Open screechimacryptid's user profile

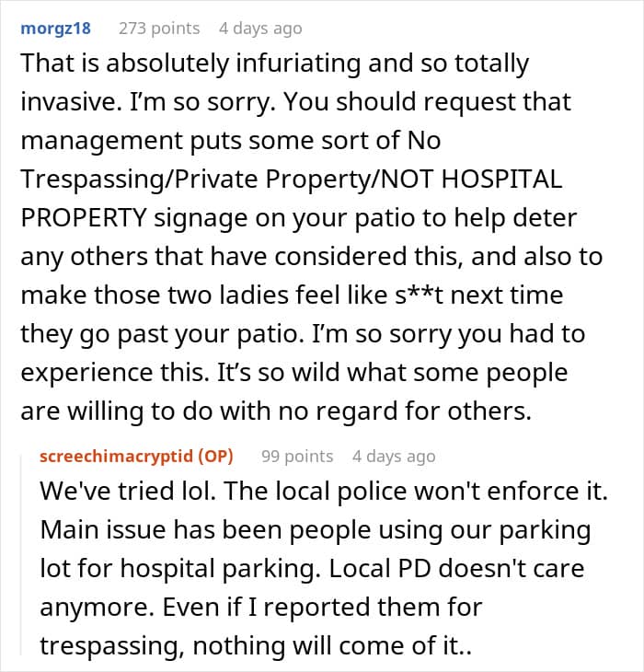point(116,457)
